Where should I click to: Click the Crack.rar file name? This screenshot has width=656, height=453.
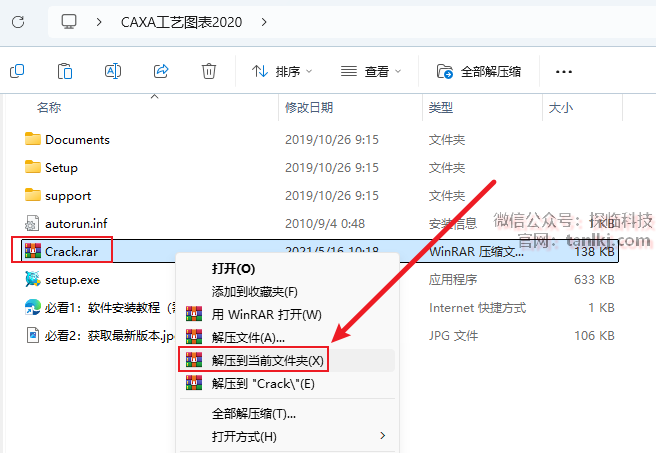pos(72,252)
